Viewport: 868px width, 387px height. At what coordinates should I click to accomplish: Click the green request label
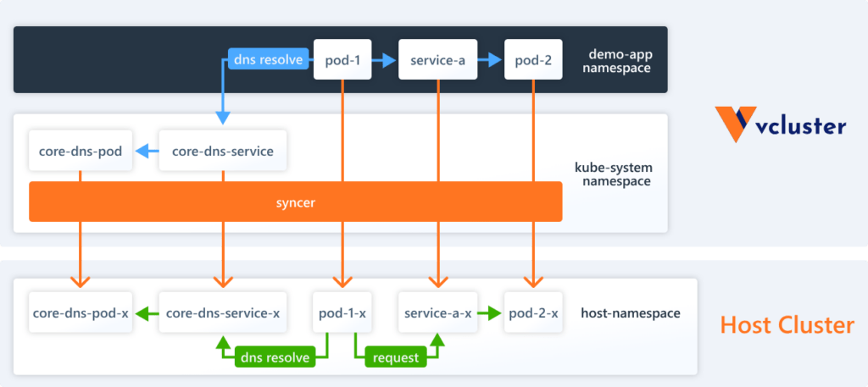click(396, 357)
